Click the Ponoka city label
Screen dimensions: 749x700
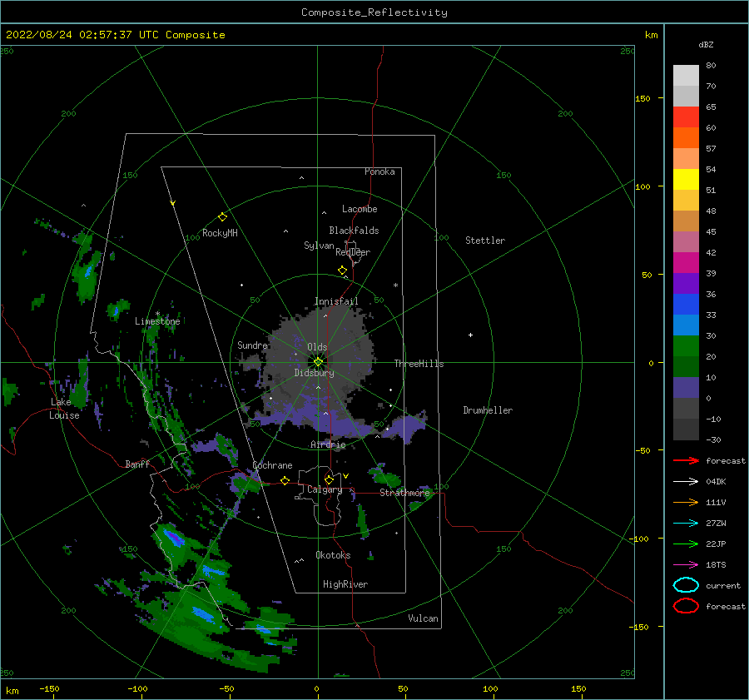379,171
